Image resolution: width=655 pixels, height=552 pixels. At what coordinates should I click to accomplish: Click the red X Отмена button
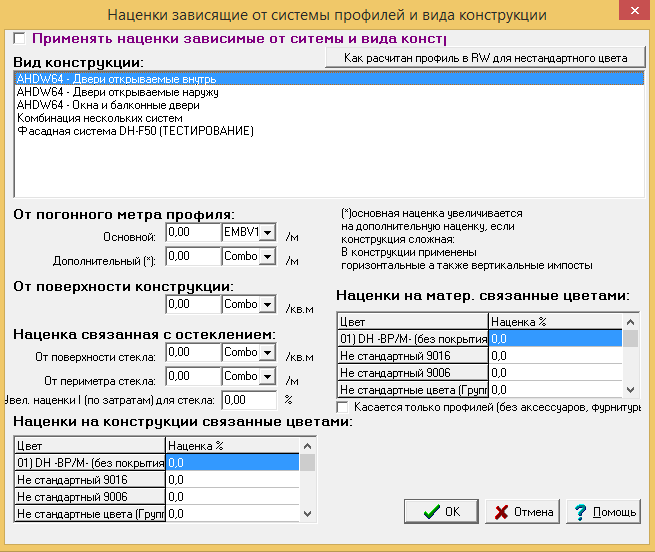pos(522,511)
